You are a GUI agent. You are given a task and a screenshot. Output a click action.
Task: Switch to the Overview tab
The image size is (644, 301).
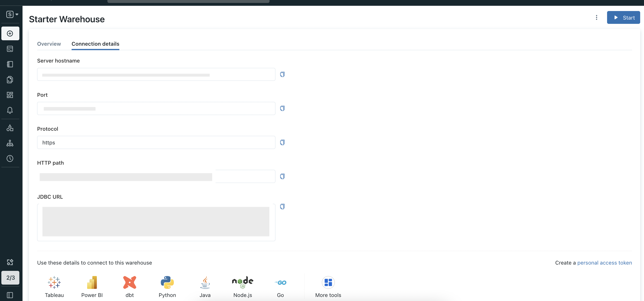tap(49, 44)
